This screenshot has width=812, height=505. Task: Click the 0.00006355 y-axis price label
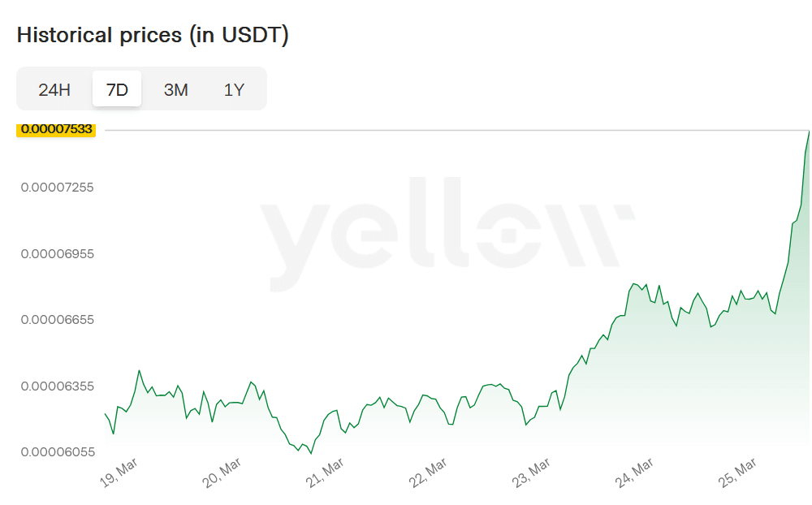(x=57, y=386)
